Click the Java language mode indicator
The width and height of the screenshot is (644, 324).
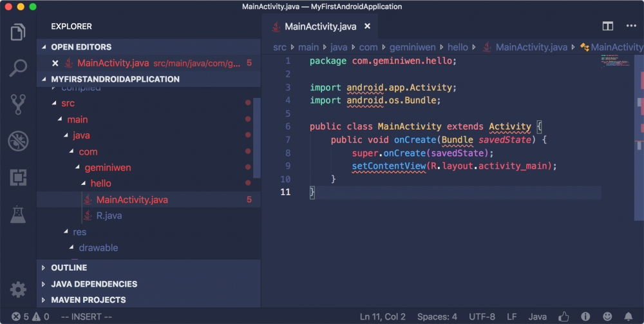click(x=537, y=317)
